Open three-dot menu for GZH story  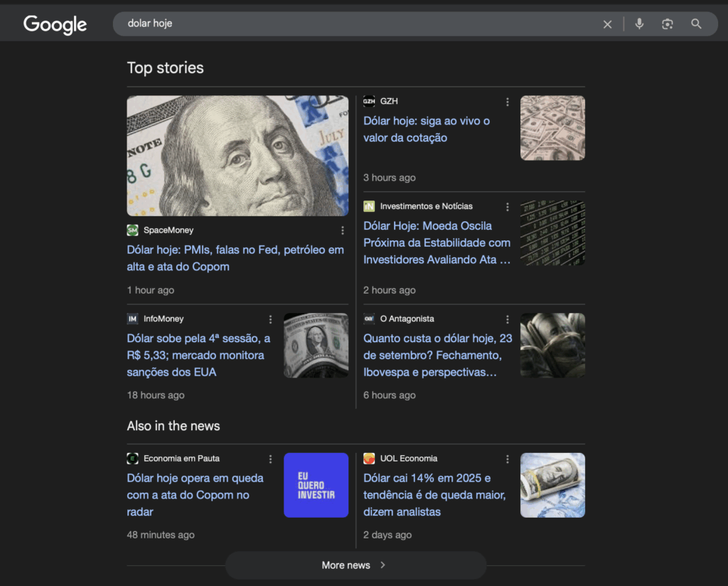point(507,102)
